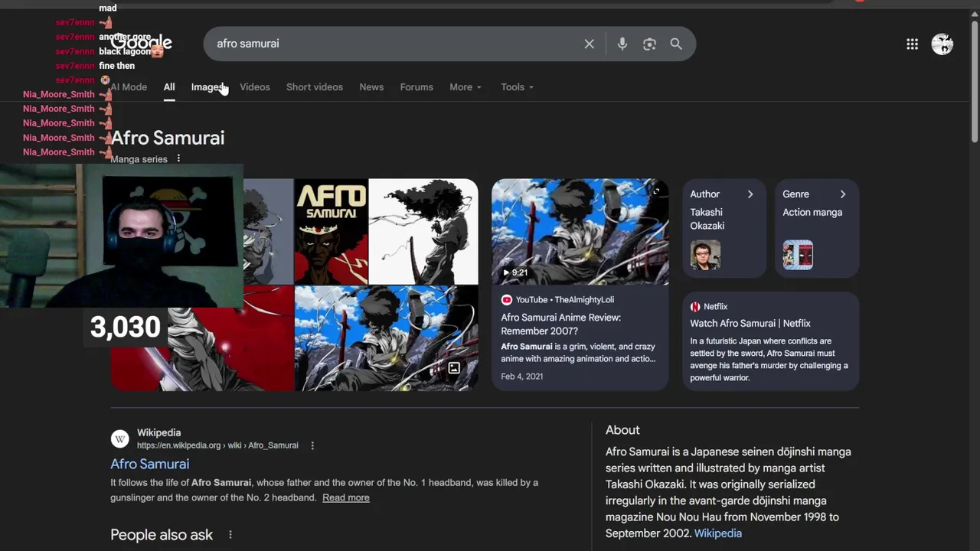Clear the search box with the X icon
The image size is (980, 551).
tap(589, 44)
